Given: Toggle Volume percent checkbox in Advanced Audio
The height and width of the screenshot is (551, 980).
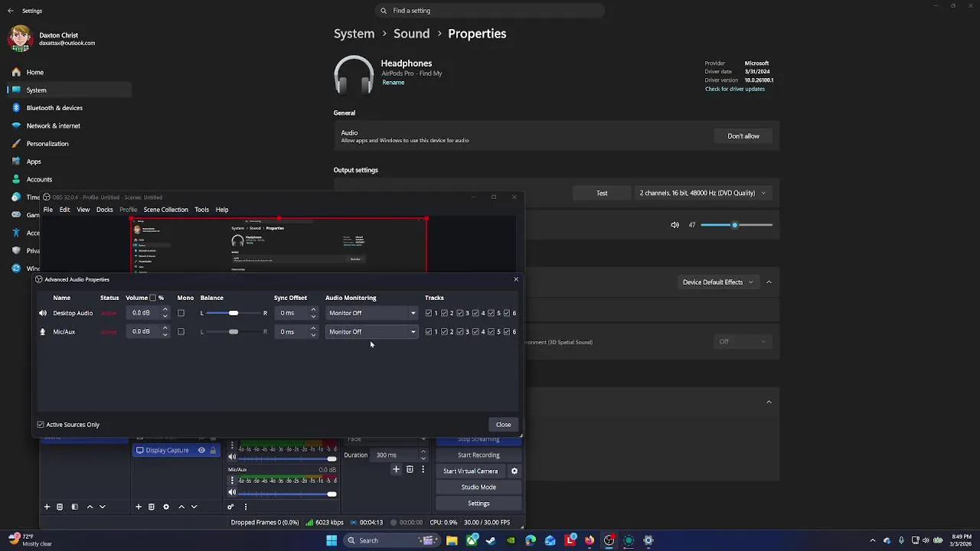Looking at the screenshot, I should click(152, 298).
